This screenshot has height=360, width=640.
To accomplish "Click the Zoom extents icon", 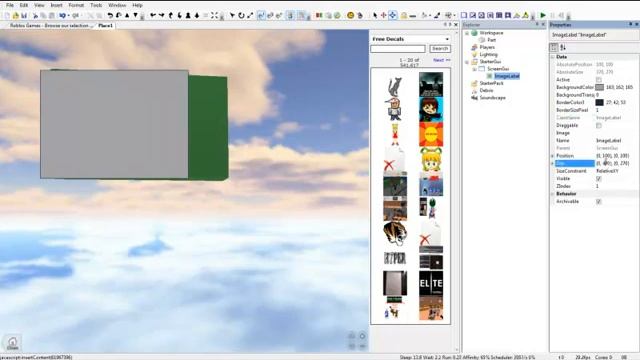I will point(214,16).
